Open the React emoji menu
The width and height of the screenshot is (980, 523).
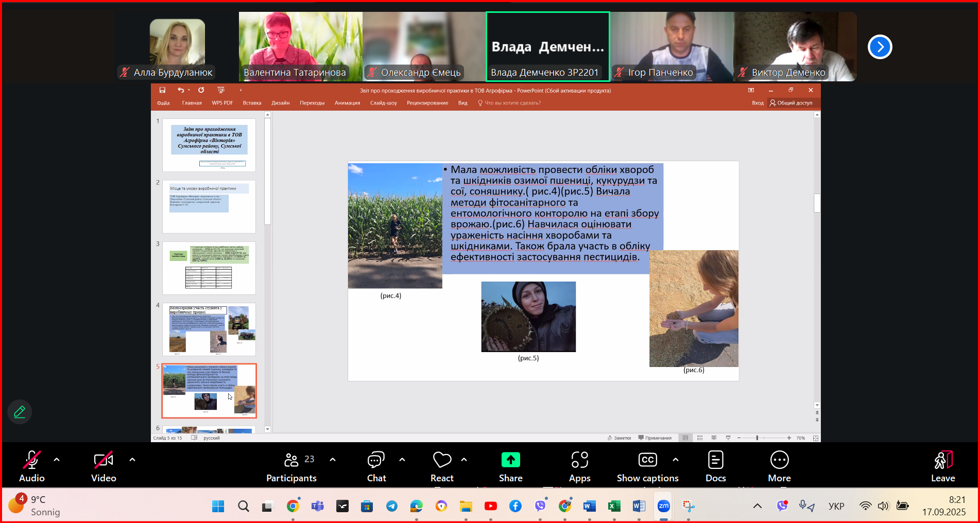441,466
